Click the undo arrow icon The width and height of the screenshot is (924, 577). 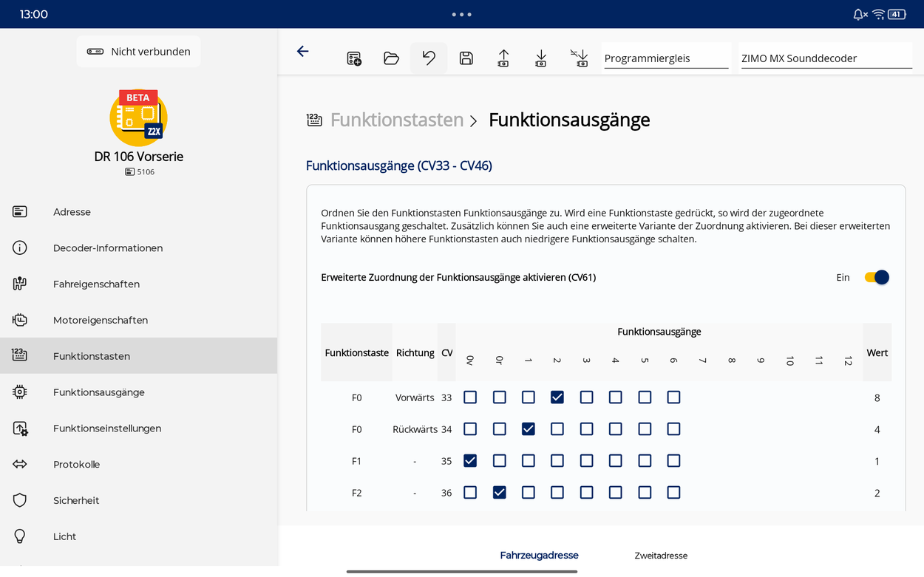click(429, 58)
